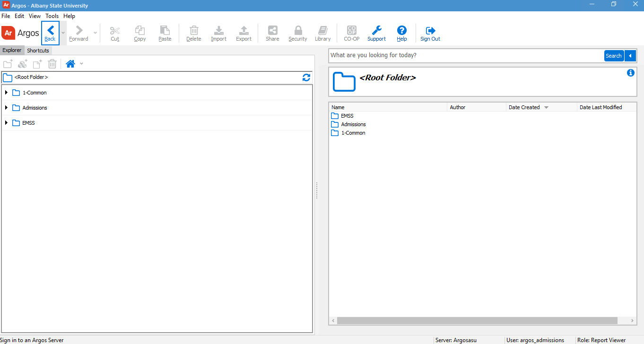Open the File menu
The image size is (644, 344).
click(6, 16)
